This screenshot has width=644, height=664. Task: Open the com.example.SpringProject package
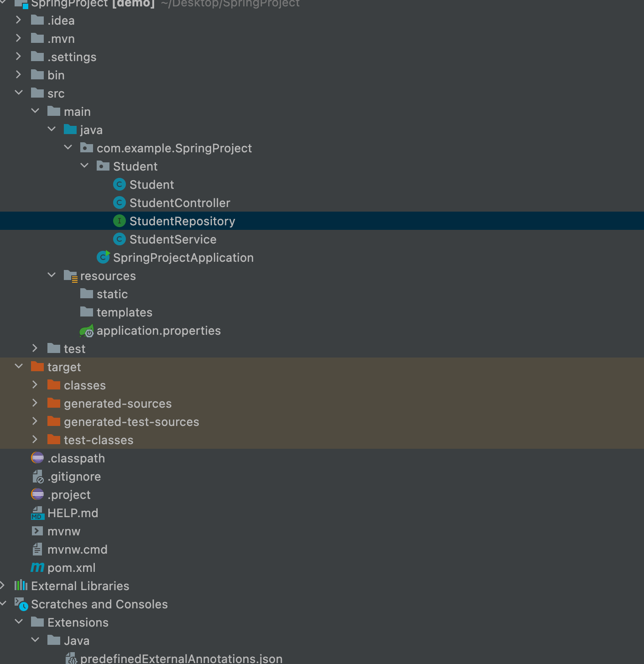(x=174, y=148)
